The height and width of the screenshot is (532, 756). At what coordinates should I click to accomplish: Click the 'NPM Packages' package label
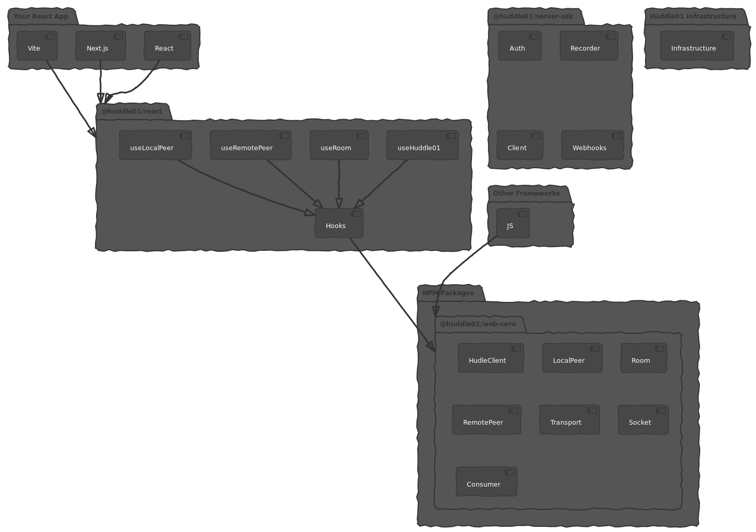tap(448, 293)
